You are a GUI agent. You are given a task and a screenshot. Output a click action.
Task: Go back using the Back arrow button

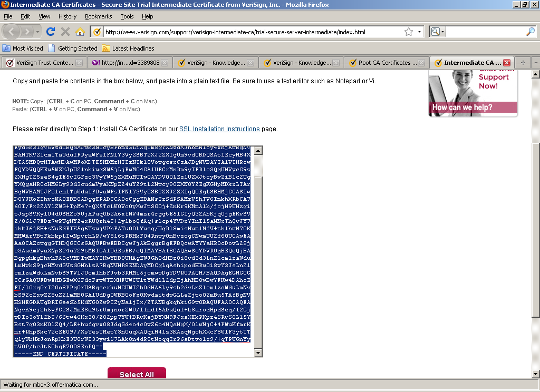tap(12, 32)
